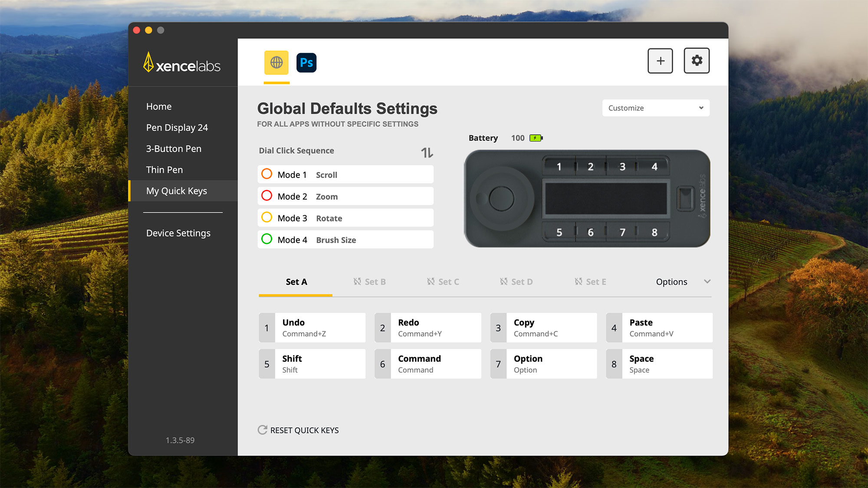The width and height of the screenshot is (868, 488).
Task: Open settings with the gear icon
Action: 697,61
